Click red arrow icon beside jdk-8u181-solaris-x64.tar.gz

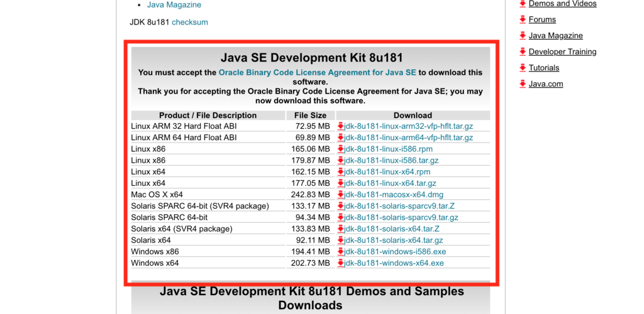tap(340, 241)
